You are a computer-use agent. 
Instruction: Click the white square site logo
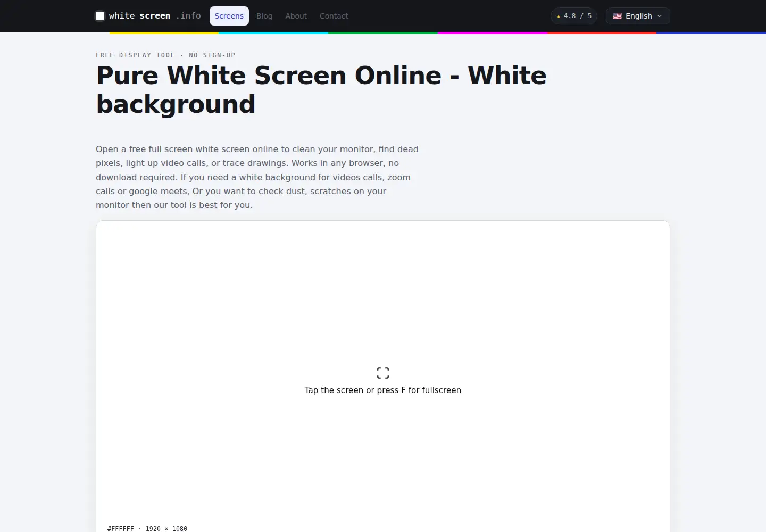click(x=100, y=16)
